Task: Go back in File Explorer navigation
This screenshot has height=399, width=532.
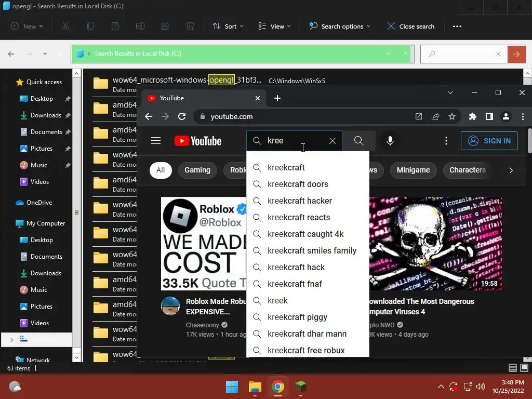Action: (x=11, y=54)
